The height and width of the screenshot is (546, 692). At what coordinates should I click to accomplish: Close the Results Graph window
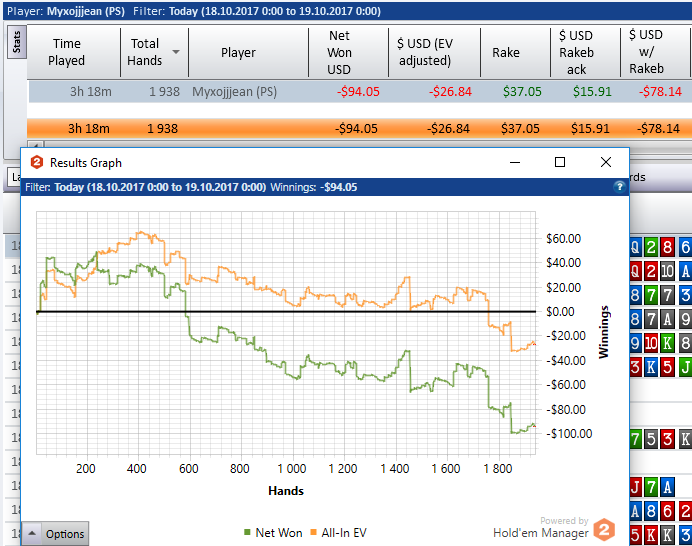point(606,162)
